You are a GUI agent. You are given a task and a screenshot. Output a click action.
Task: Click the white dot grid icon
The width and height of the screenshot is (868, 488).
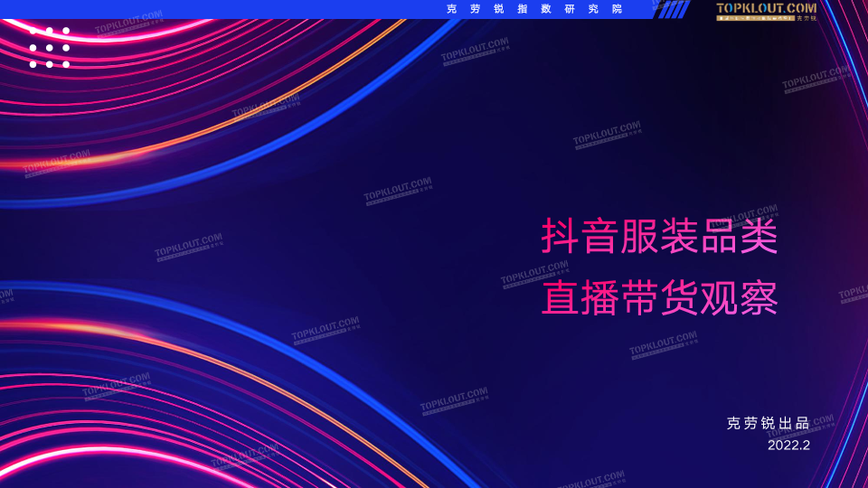click(49, 48)
